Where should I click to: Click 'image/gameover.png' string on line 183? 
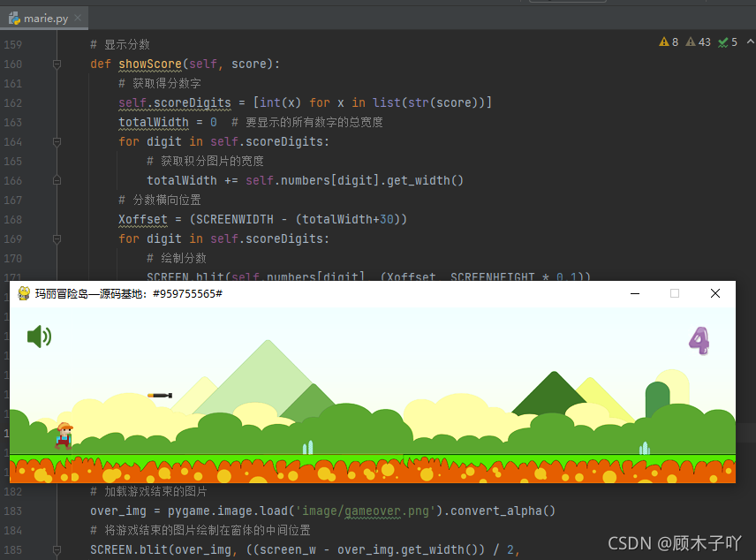[366, 511]
